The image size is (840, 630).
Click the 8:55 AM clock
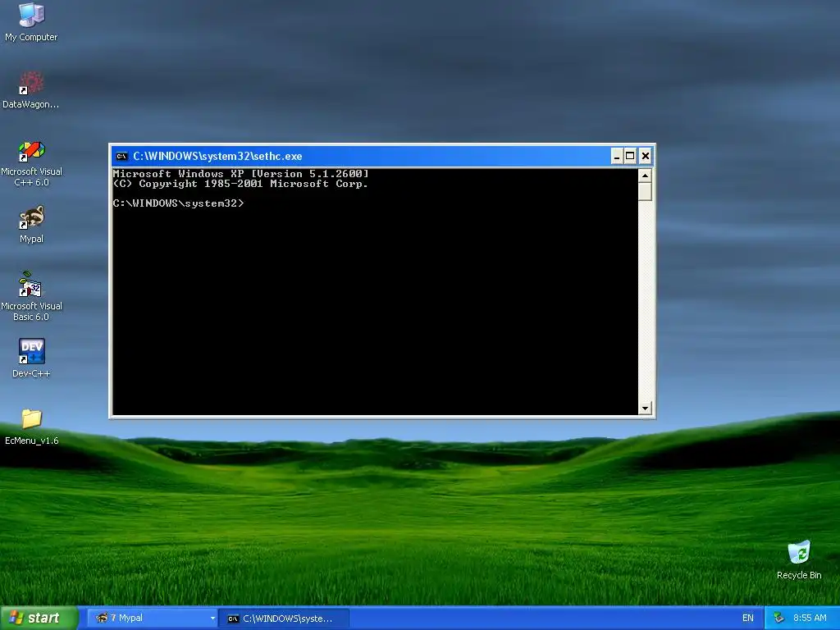tap(810, 619)
